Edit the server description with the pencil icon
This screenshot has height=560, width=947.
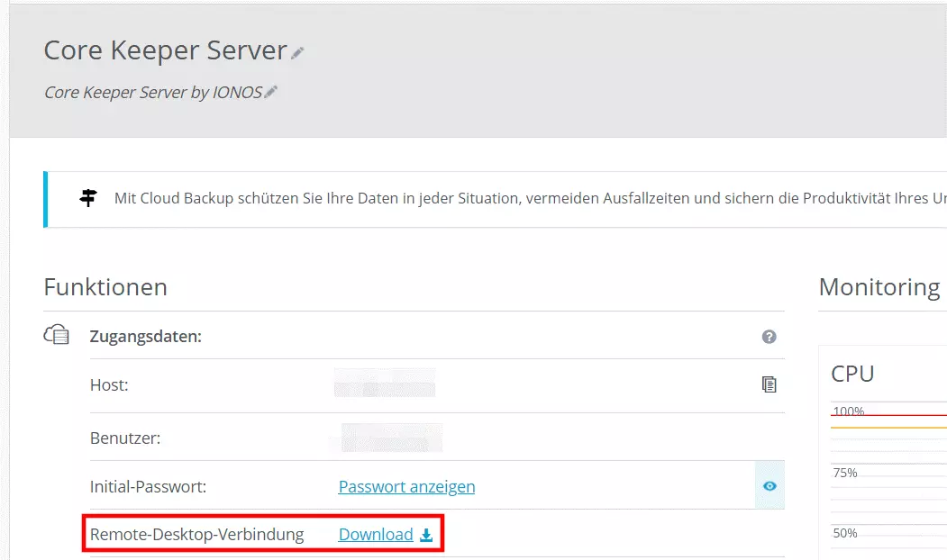tap(271, 92)
